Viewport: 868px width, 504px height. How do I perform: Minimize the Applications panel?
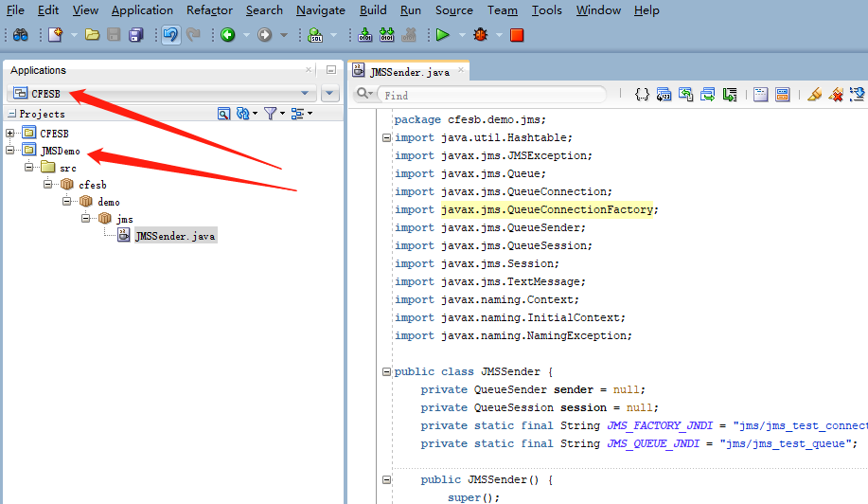pyautogui.click(x=331, y=70)
